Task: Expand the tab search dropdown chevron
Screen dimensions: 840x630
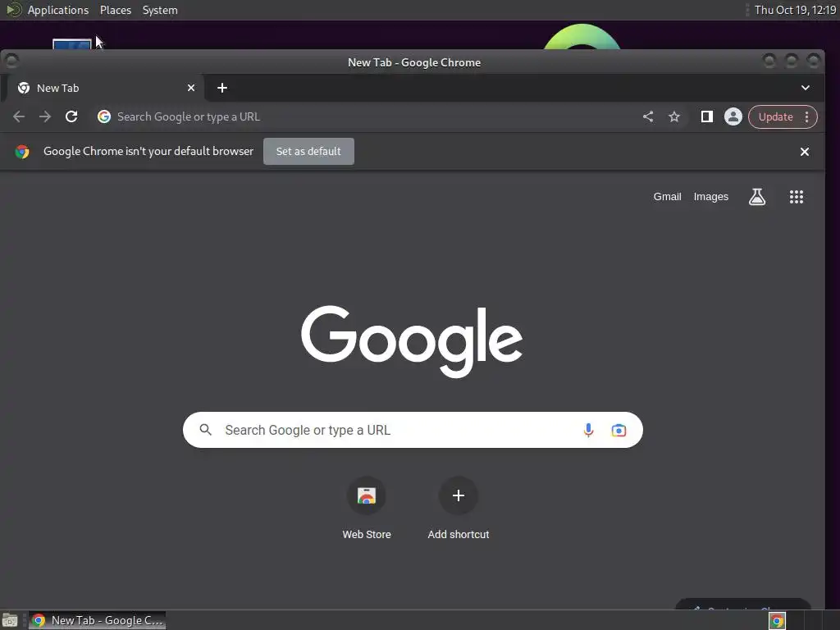Action: coord(806,88)
